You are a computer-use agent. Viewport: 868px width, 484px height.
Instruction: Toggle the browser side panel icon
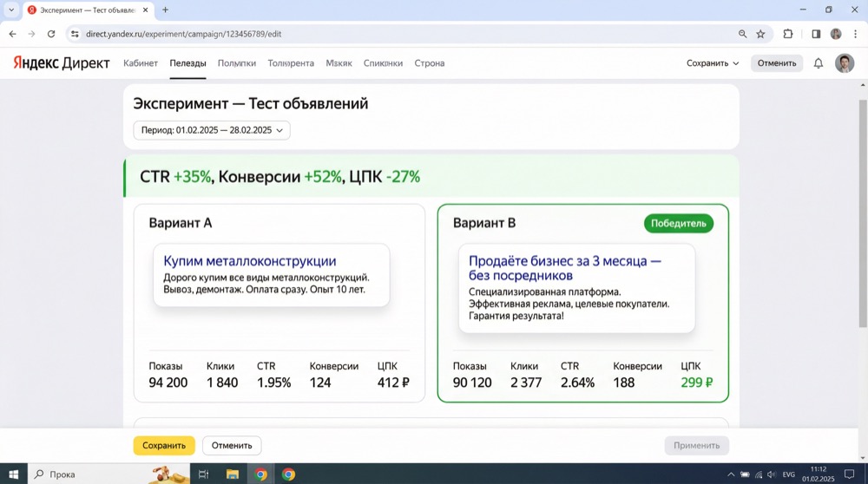pyautogui.click(x=816, y=34)
